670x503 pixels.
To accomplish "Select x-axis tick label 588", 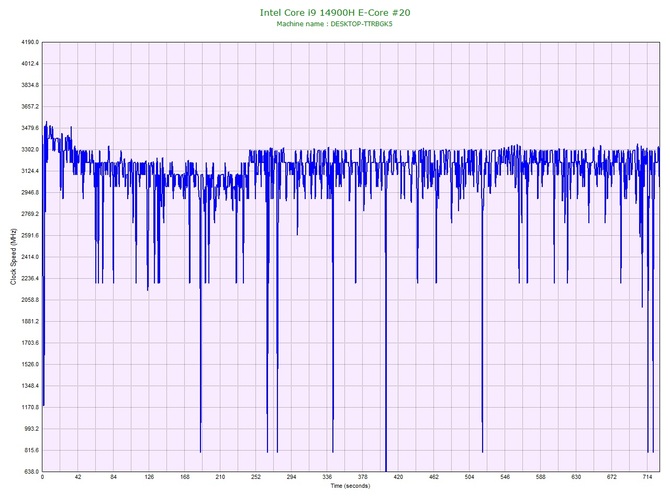I will [541, 477].
